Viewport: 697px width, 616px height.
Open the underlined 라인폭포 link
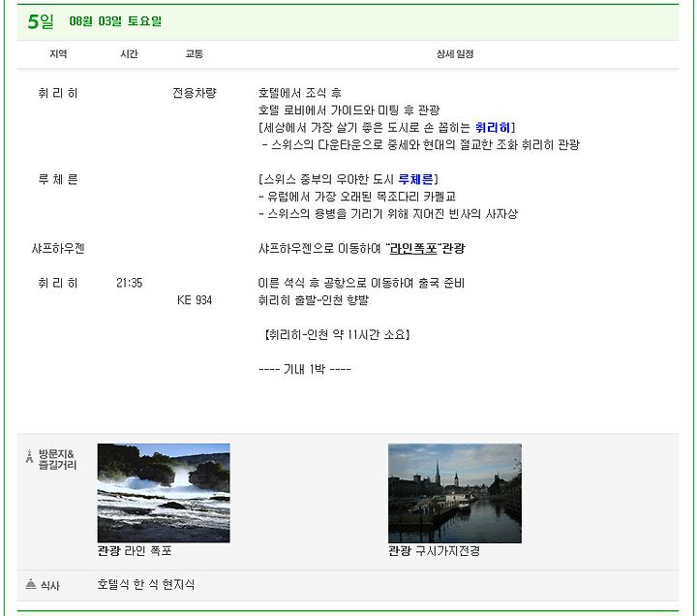click(413, 248)
